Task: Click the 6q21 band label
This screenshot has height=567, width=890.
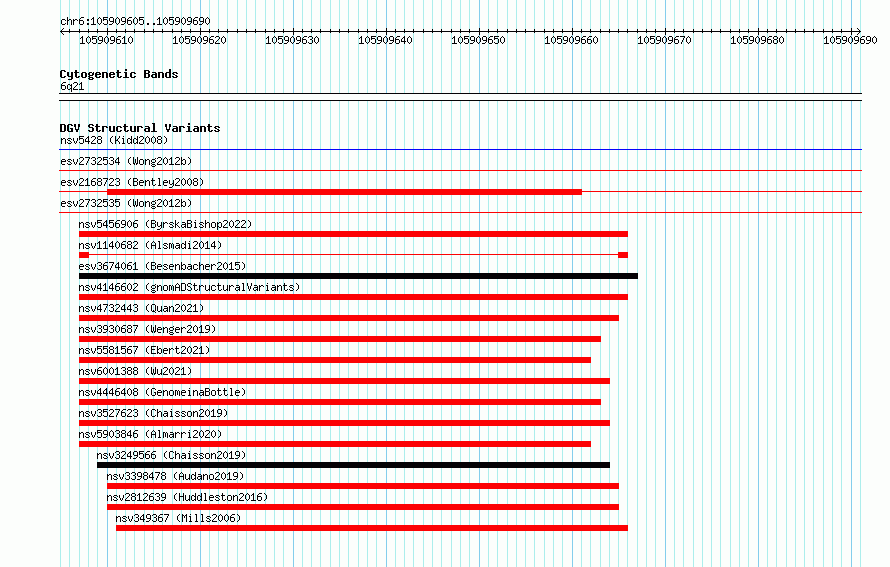Action: [x=72, y=86]
